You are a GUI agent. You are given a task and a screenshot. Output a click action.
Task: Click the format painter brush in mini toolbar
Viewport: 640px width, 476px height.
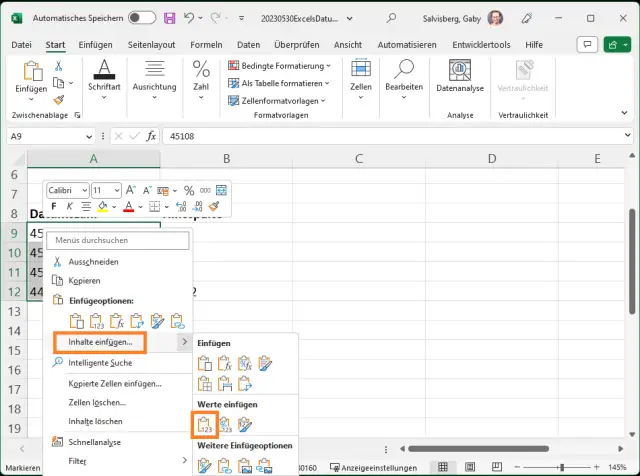coord(213,207)
